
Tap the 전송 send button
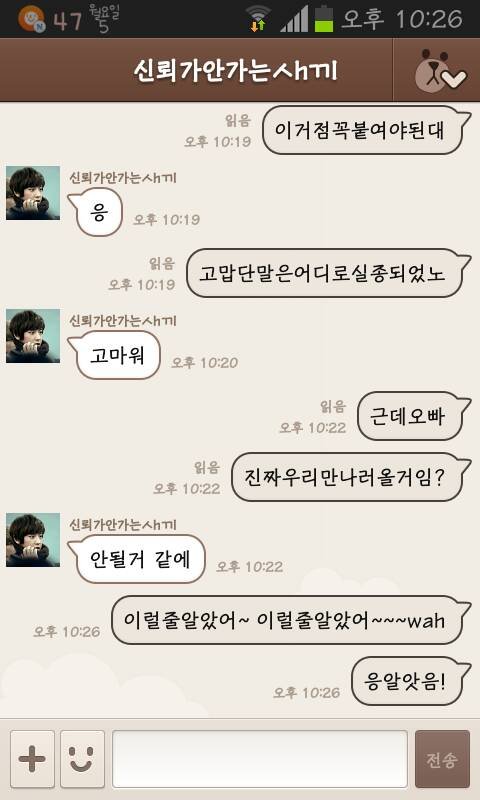point(442,759)
